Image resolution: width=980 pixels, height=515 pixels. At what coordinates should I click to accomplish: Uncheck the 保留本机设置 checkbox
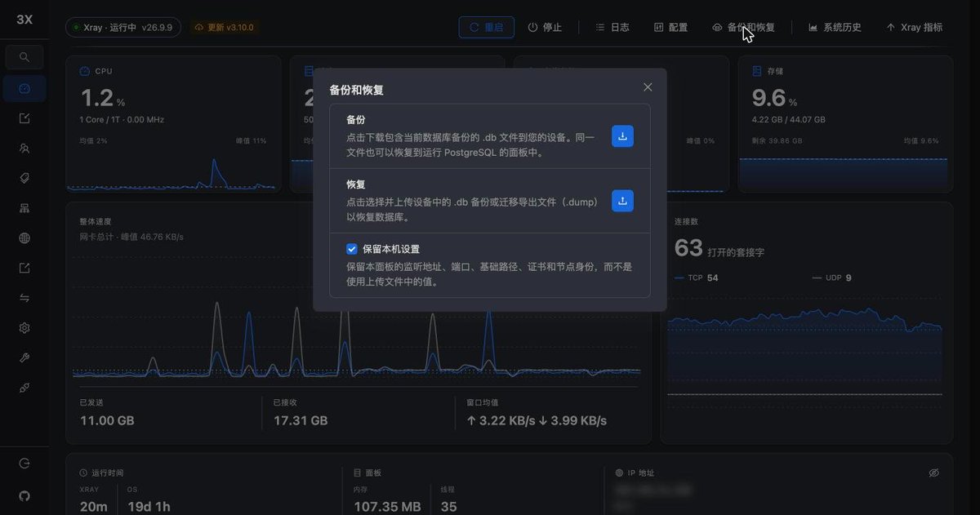click(352, 249)
